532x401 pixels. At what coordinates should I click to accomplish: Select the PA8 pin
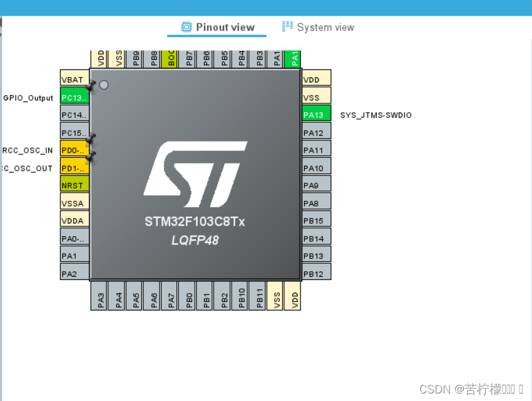pyautogui.click(x=317, y=201)
